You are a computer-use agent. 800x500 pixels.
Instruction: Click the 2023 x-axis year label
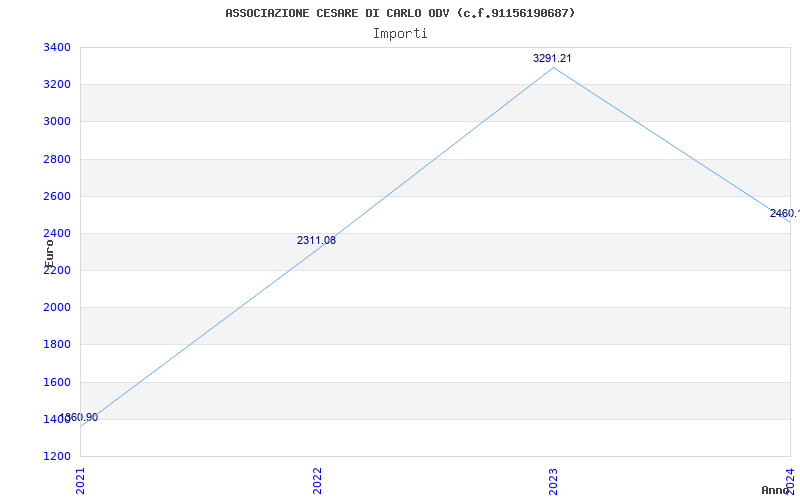tap(554, 481)
